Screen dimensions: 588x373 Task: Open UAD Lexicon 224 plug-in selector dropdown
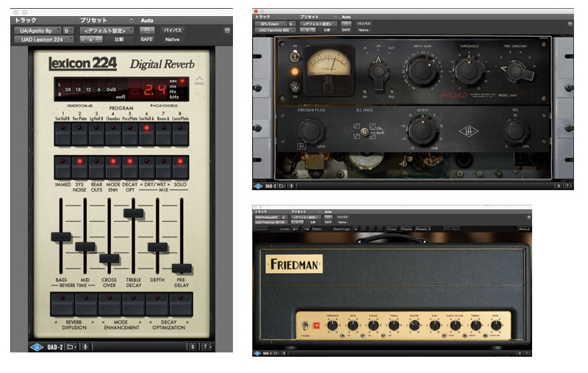(x=43, y=40)
